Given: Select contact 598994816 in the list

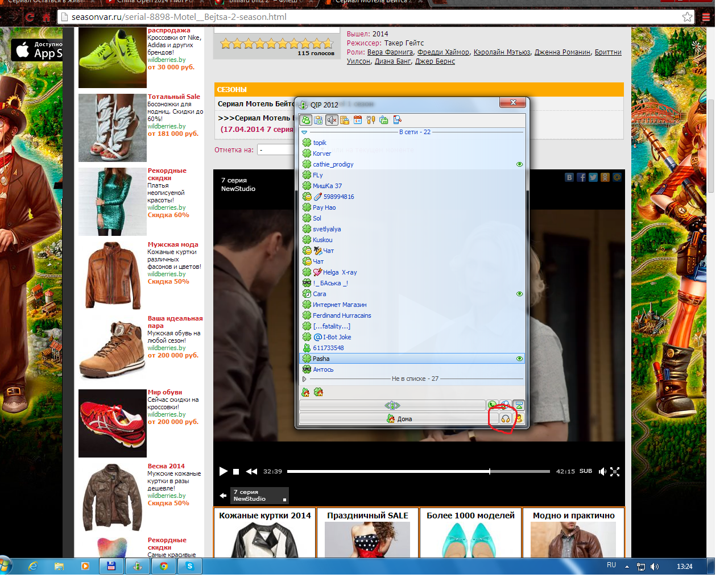Looking at the screenshot, I should [412, 197].
